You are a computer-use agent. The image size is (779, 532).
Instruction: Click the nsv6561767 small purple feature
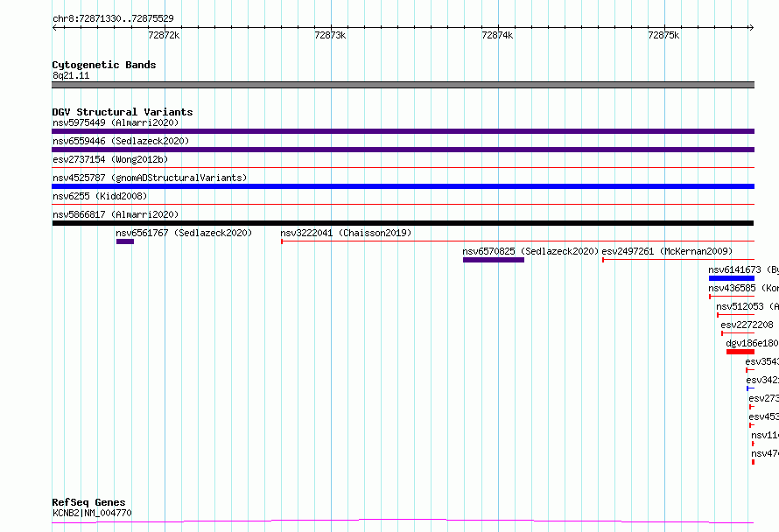125,241
